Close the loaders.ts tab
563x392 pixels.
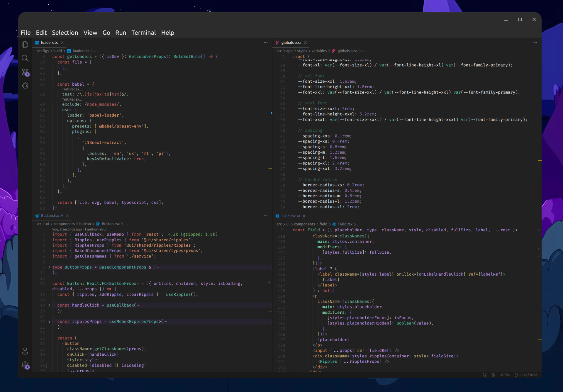click(x=62, y=43)
